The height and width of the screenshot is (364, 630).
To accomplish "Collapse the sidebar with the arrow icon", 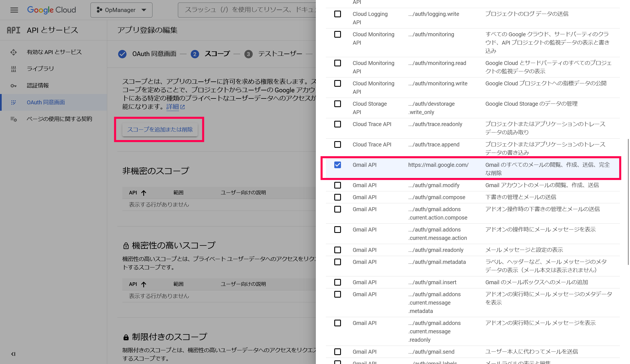I will coord(13,354).
